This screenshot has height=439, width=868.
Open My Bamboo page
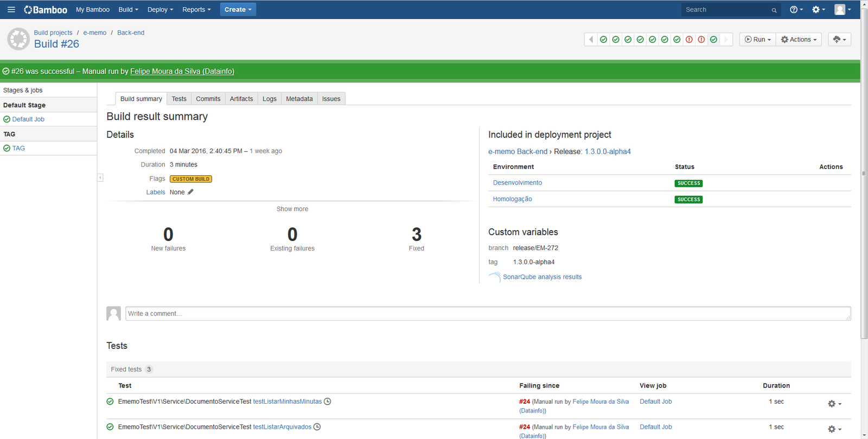pyautogui.click(x=93, y=10)
